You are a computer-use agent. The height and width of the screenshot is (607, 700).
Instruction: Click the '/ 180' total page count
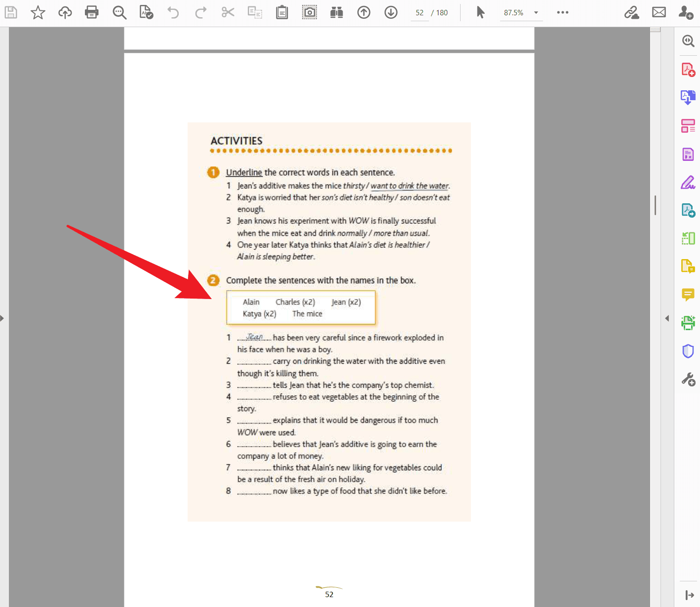(x=439, y=13)
